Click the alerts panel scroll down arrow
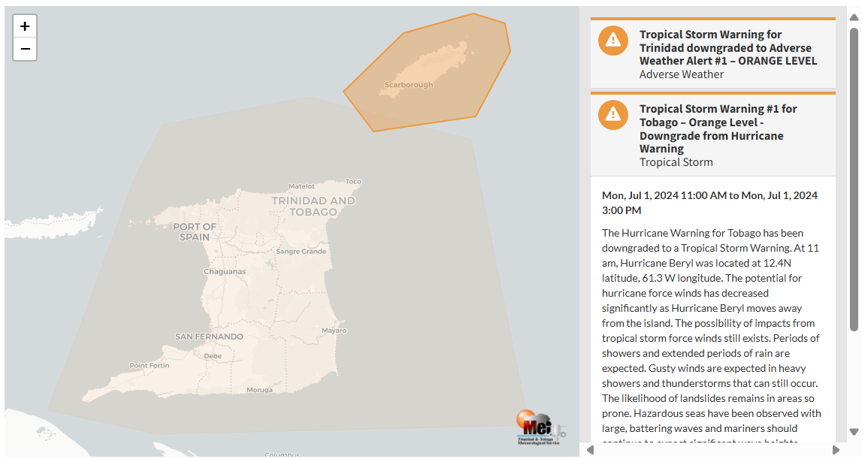This screenshot has height=459, width=868. point(854,432)
